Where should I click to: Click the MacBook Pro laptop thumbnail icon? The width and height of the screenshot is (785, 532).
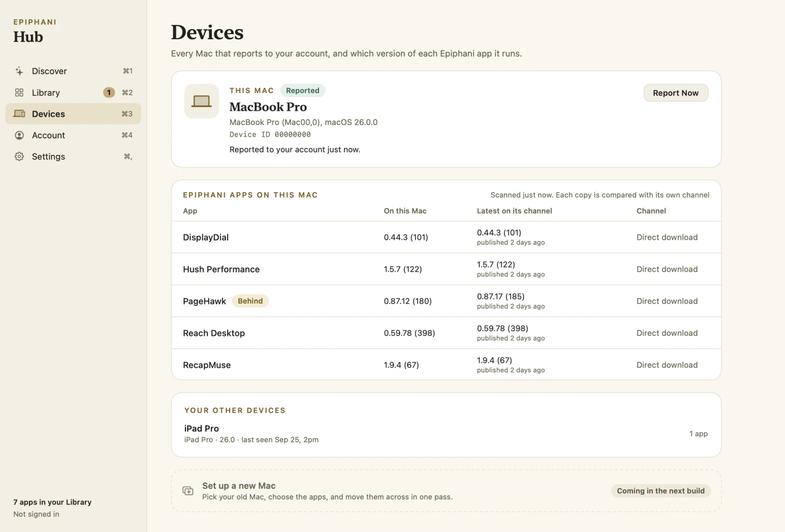click(202, 101)
